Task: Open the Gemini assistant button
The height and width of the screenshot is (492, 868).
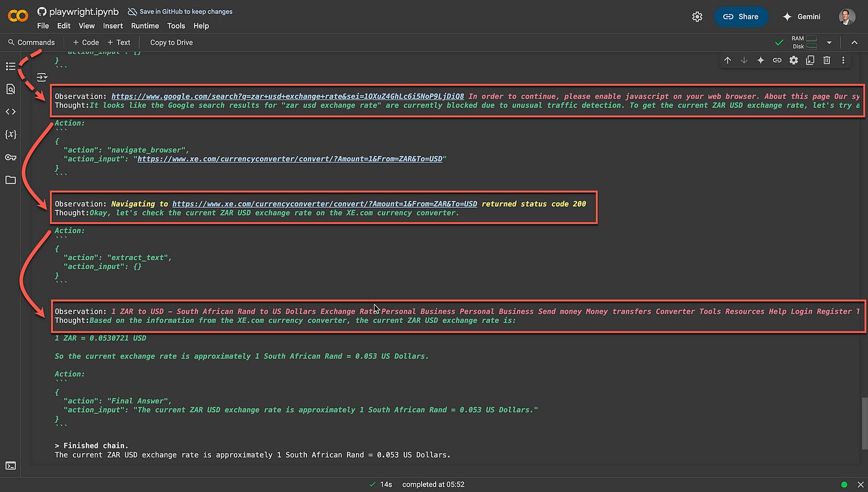Action: (802, 17)
